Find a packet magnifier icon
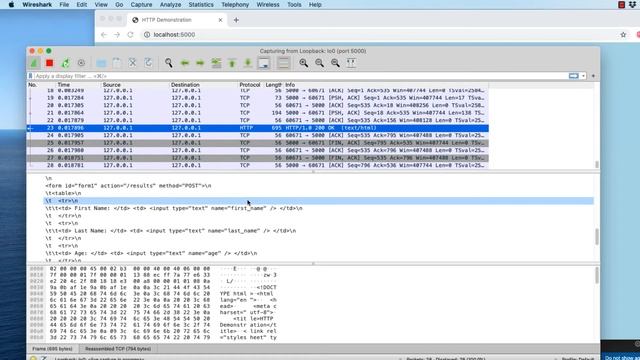The image size is (640, 360). coord(168,63)
